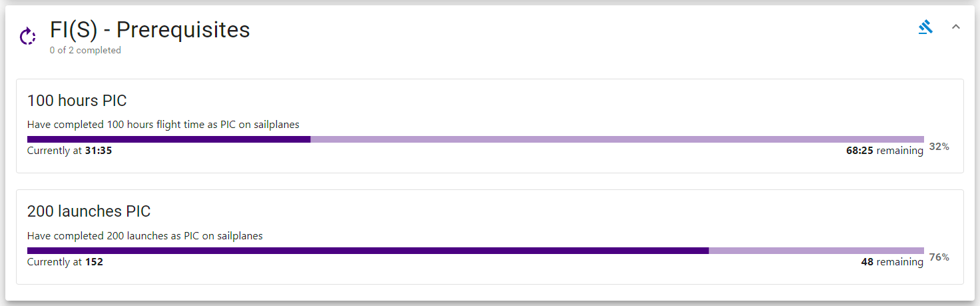Viewport: 980px width, 306px height.
Task: Open the 100 hours PIC requirement title
Action: (x=77, y=101)
